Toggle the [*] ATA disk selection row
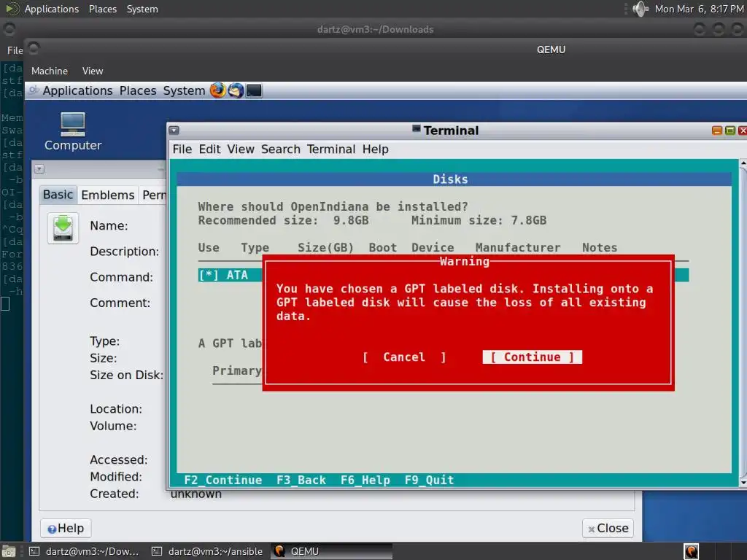The width and height of the screenshot is (747, 560). click(x=443, y=275)
